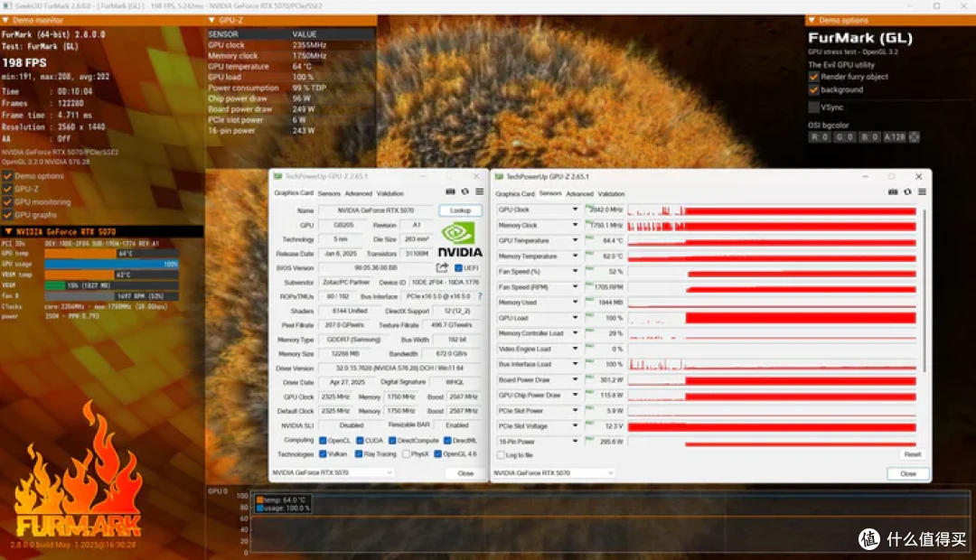
Task: Click refresh icon in Sensors window
Action: point(907,191)
